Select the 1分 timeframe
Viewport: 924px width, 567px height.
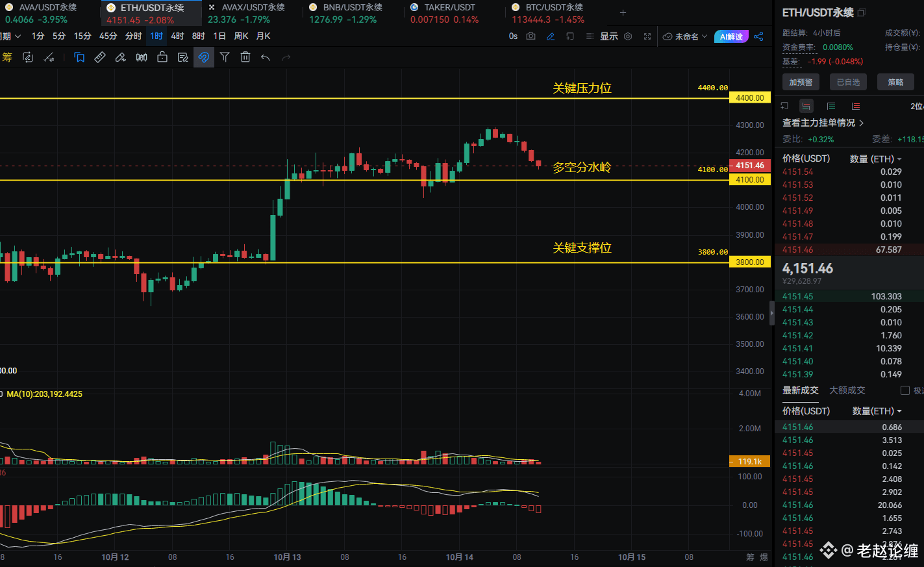[38, 36]
